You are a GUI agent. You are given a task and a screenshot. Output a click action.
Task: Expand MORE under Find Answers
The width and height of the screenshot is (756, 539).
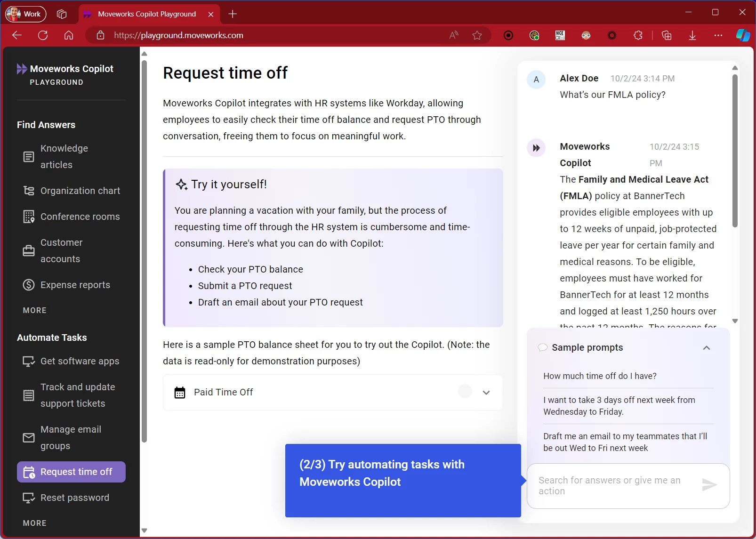(x=35, y=310)
